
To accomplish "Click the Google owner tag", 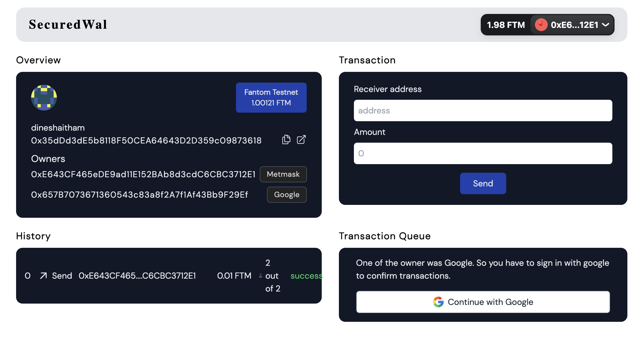I will click(x=287, y=195).
